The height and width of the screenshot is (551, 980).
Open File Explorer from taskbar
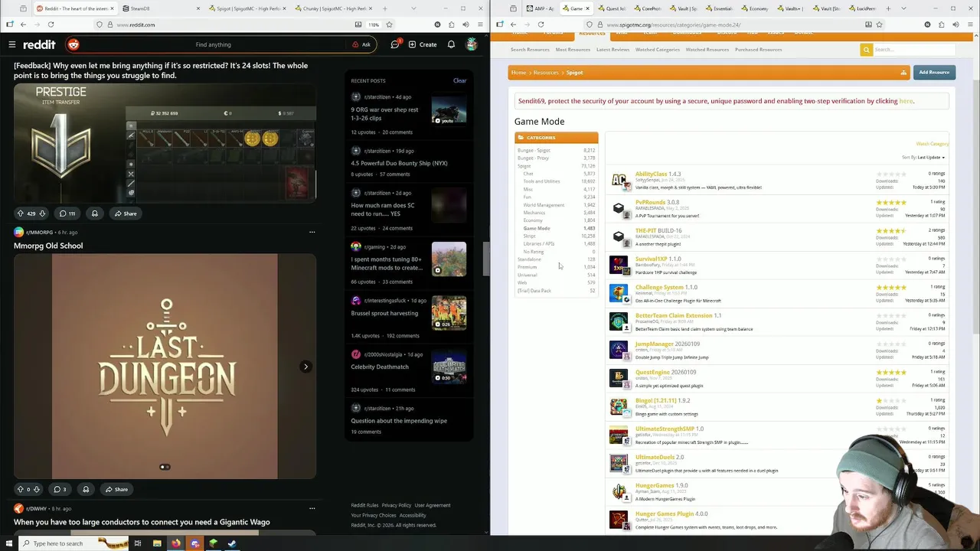pyautogui.click(x=157, y=543)
